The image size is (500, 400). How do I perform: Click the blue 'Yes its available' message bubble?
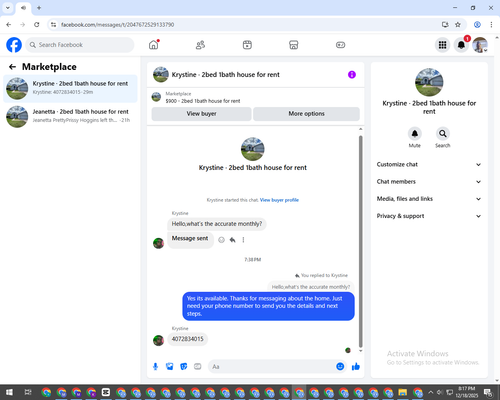268,306
